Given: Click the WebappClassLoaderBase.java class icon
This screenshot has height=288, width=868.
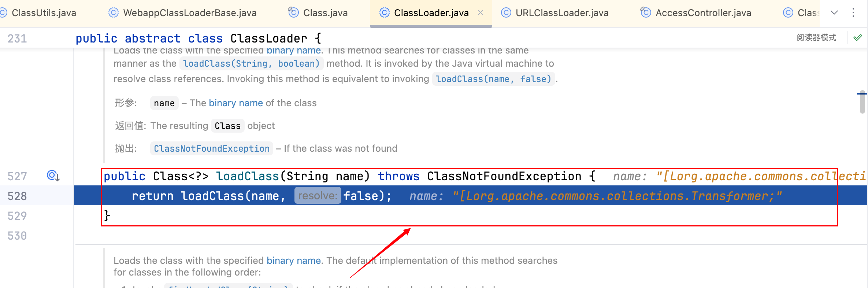Looking at the screenshot, I should (x=114, y=13).
